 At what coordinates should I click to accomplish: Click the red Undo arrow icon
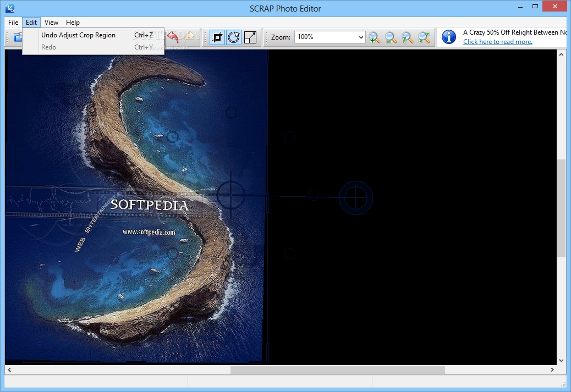click(x=173, y=37)
